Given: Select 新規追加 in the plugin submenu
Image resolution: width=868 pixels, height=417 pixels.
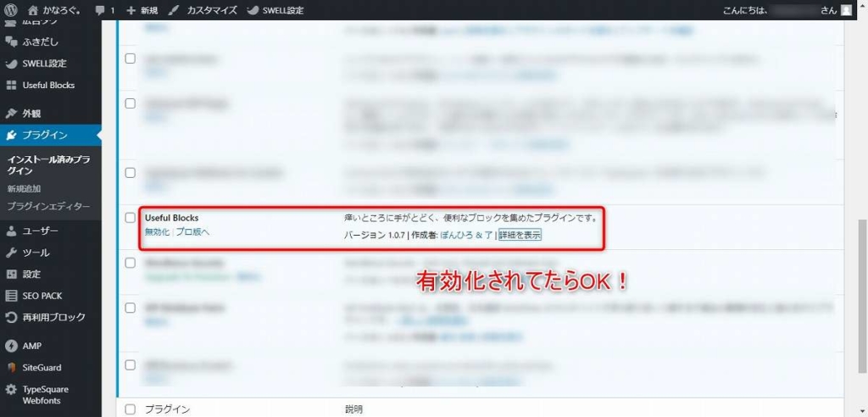Looking at the screenshot, I should (24, 189).
